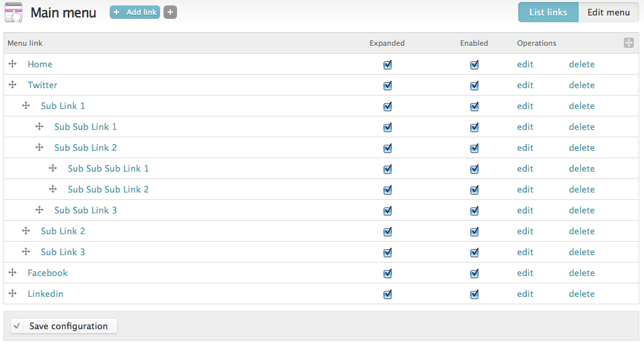Click edit for Sub Sub Link 2

[x=525, y=147]
